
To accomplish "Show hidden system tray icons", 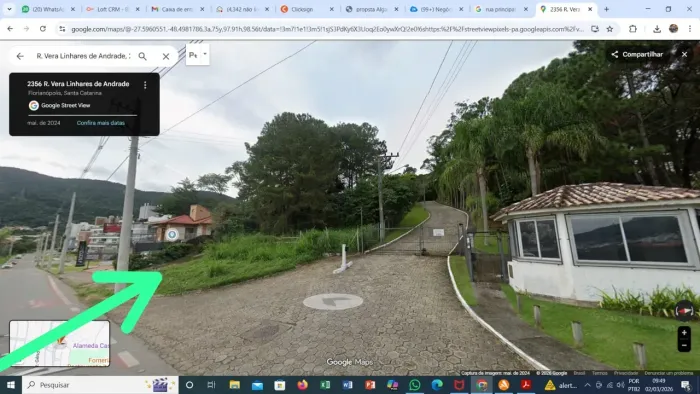I will [x=587, y=385].
